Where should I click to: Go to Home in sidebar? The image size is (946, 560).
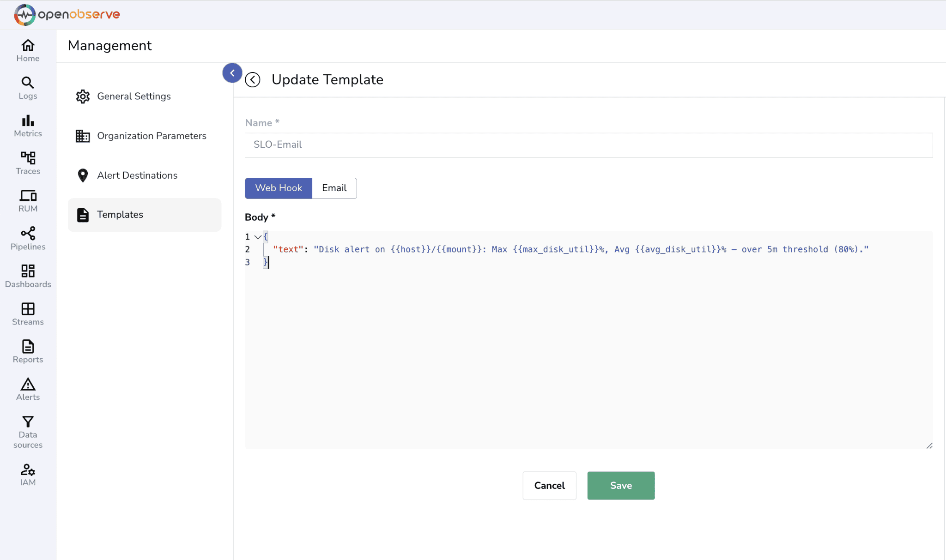(28, 51)
